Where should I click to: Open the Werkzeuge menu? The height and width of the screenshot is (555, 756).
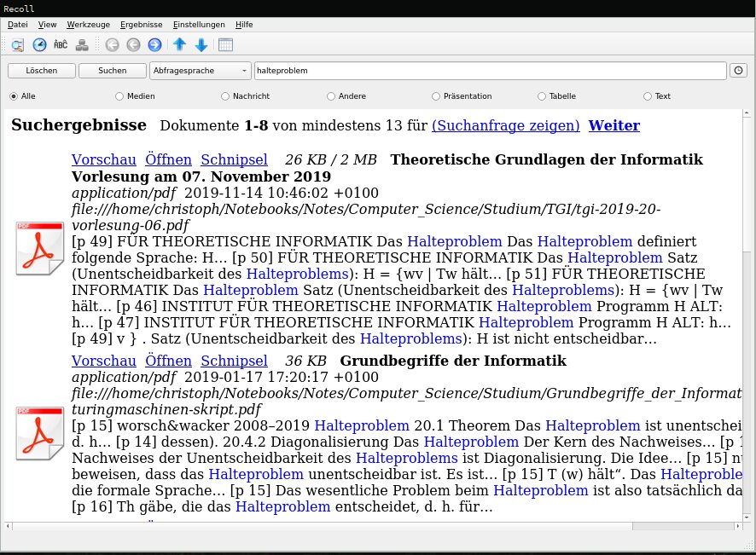pos(88,25)
